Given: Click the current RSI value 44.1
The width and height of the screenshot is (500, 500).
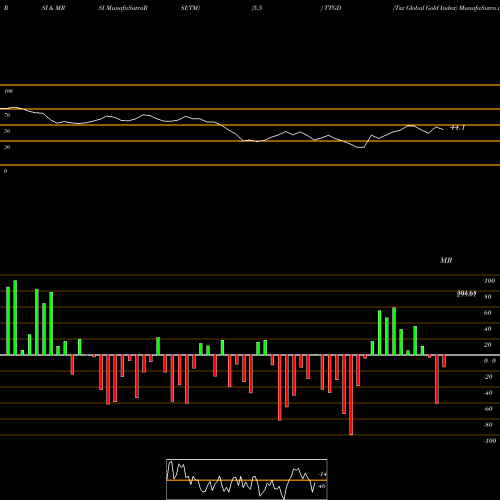Looking at the screenshot, I should click(457, 128).
